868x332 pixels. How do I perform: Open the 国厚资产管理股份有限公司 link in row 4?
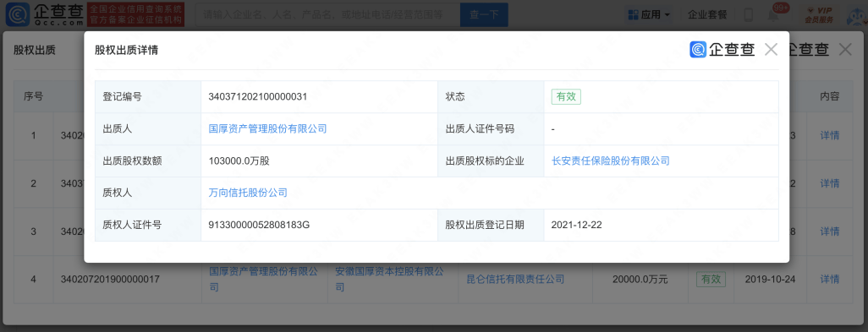pos(264,280)
